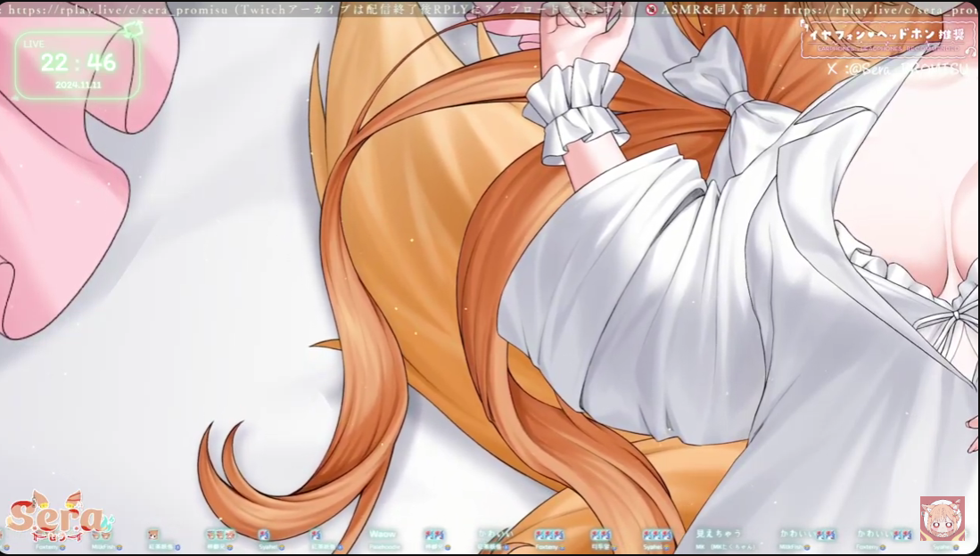Click the 見えちゃう chat message

pos(719,534)
